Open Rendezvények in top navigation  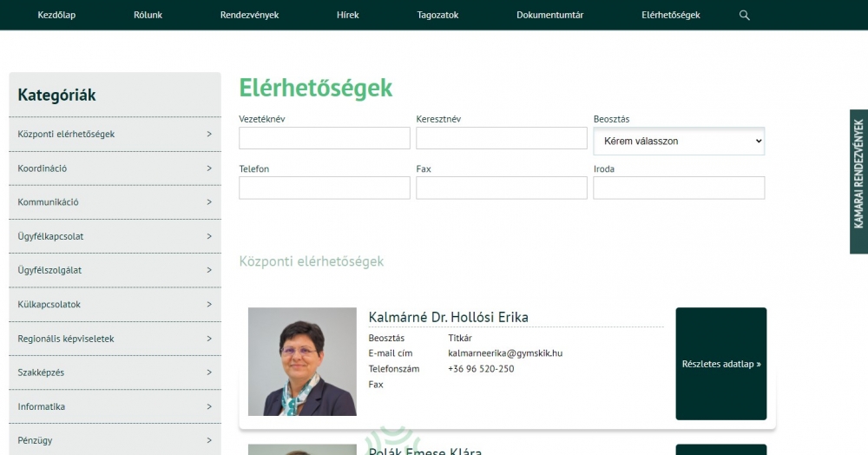click(249, 15)
